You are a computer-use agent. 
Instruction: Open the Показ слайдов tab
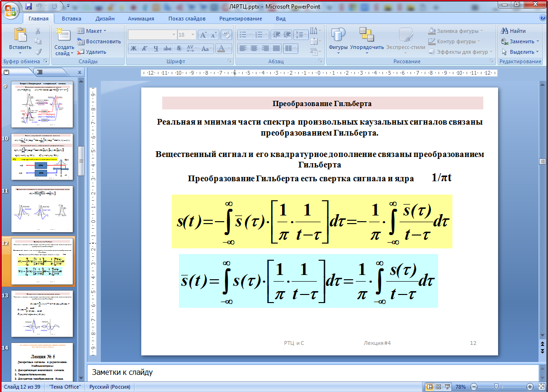click(186, 19)
